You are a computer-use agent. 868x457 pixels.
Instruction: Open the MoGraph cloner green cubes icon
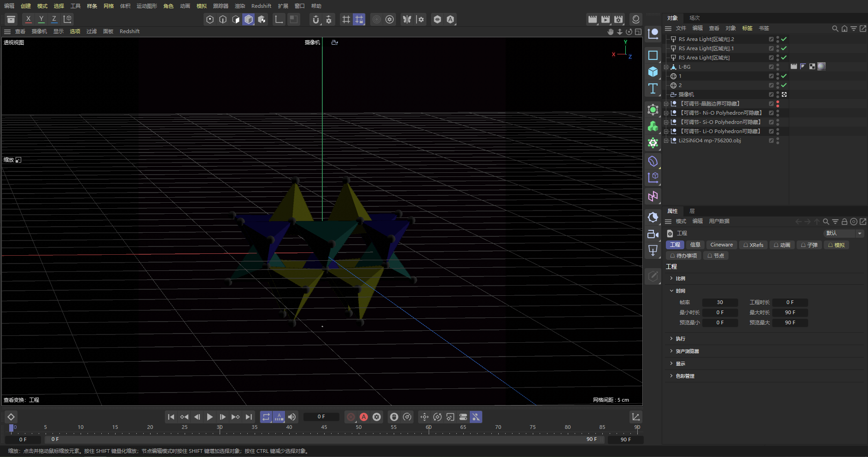pyautogui.click(x=653, y=126)
